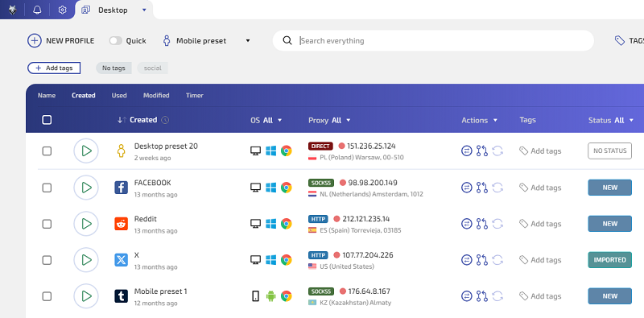Check the FACEBOOK row checkbox

[47, 188]
